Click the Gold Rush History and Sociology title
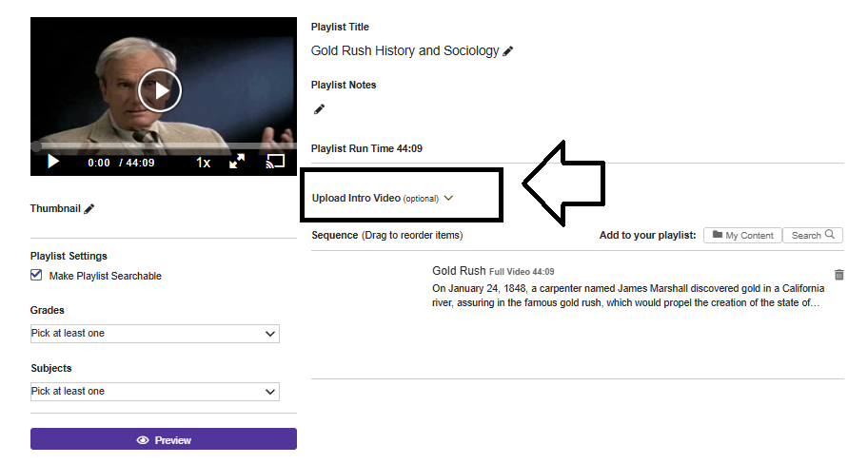 click(405, 51)
